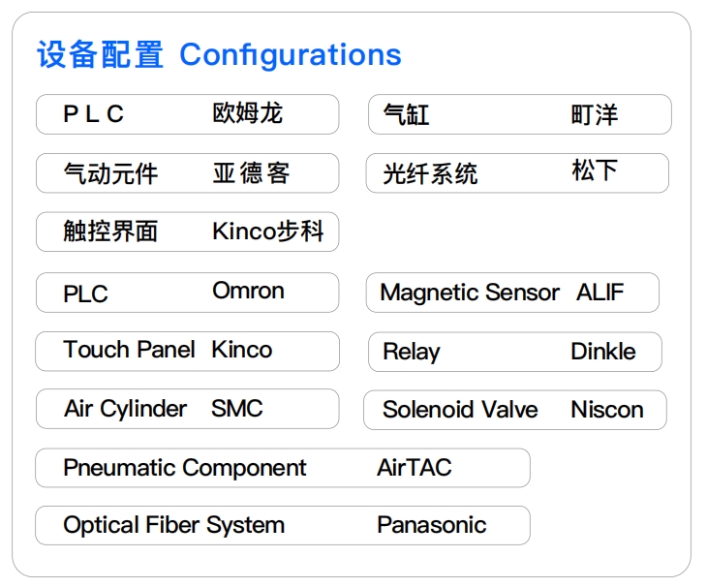Click the Dinkle brand beside Relay
Image resolution: width=707 pixels, height=588 pixels.
(603, 352)
